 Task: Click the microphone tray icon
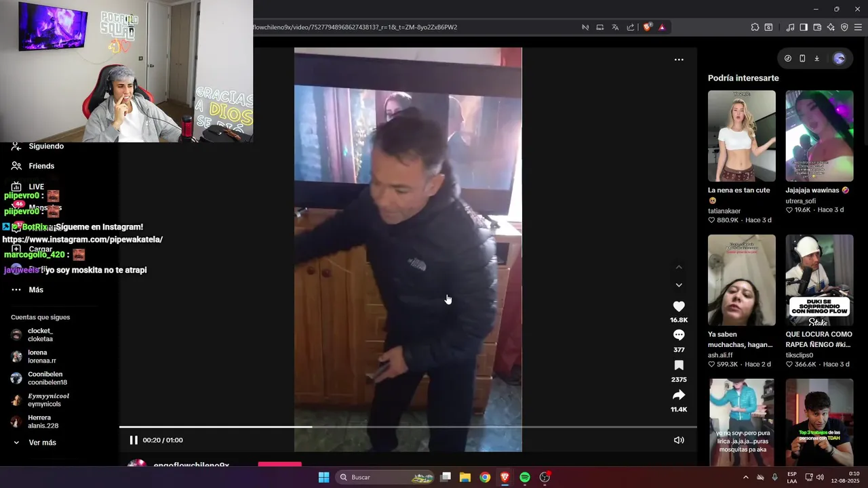pos(774,477)
